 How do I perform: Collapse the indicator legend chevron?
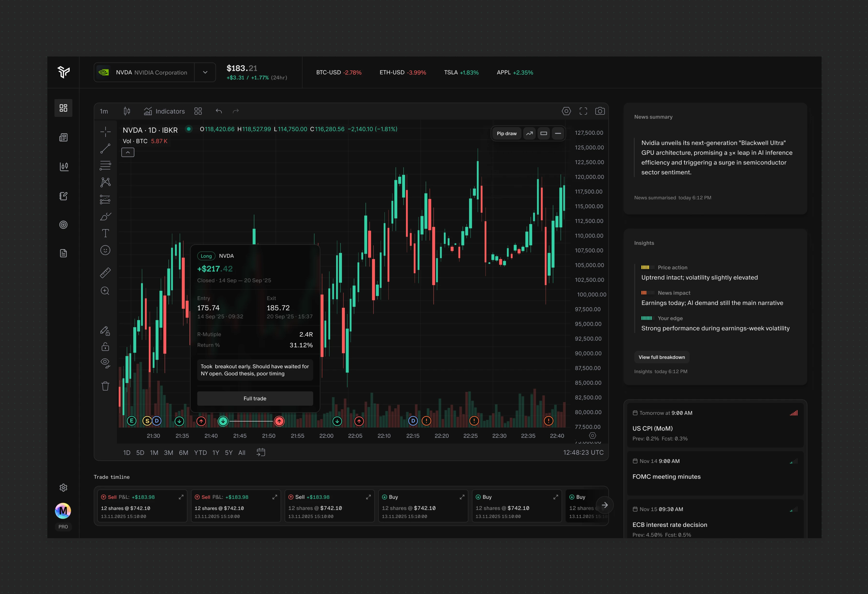(128, 152)
